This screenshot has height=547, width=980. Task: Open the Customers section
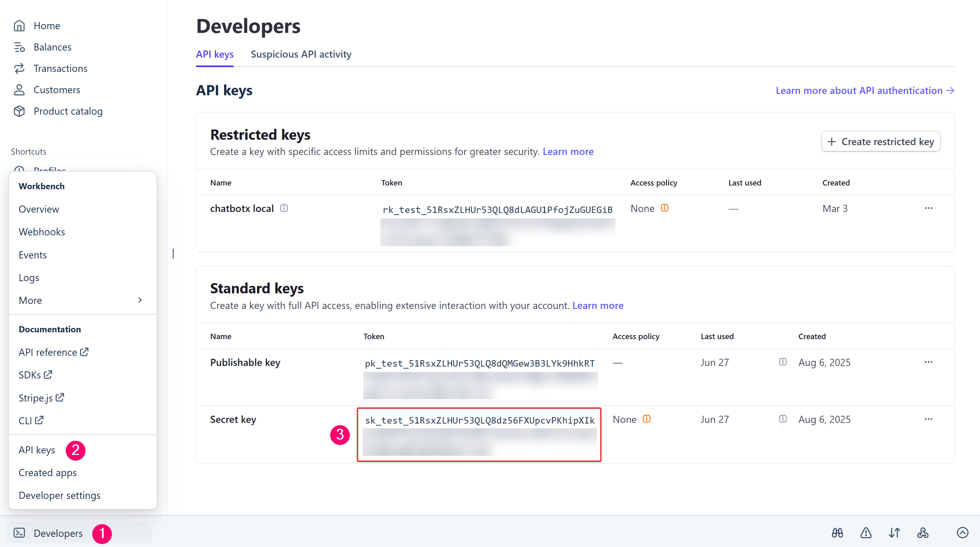pos(57,90)
